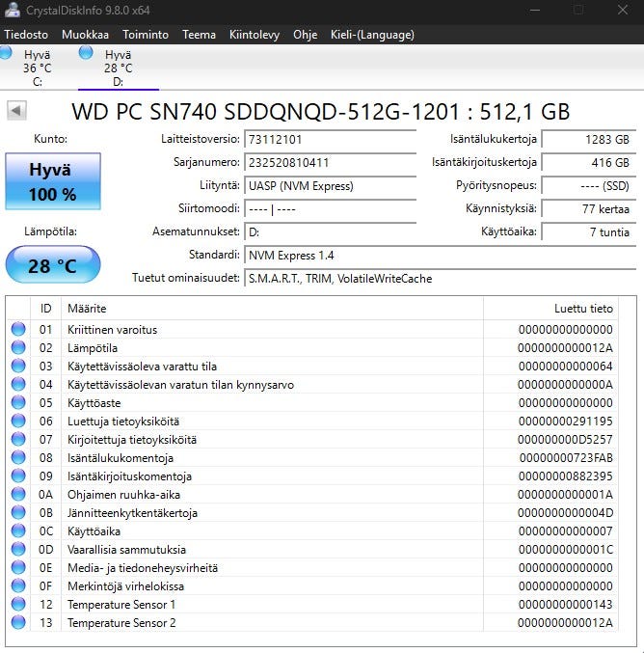
Task: Click the Isäntäkirjoituskertoja value 416 GB
Action: (x=589, y=163)
